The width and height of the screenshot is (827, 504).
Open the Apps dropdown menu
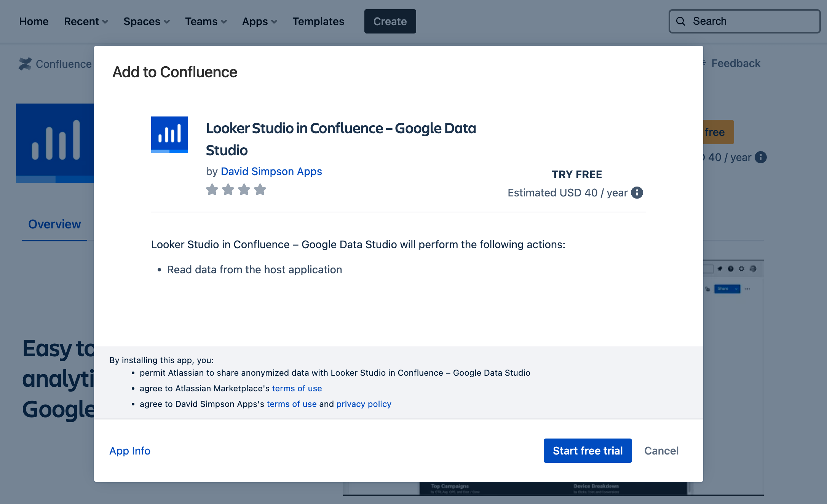coord(259,21)
